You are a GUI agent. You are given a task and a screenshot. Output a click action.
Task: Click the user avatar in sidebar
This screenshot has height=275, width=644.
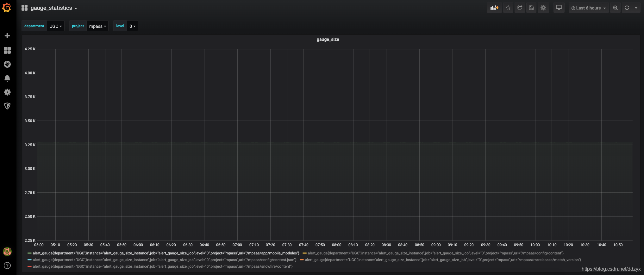(7, 252)
